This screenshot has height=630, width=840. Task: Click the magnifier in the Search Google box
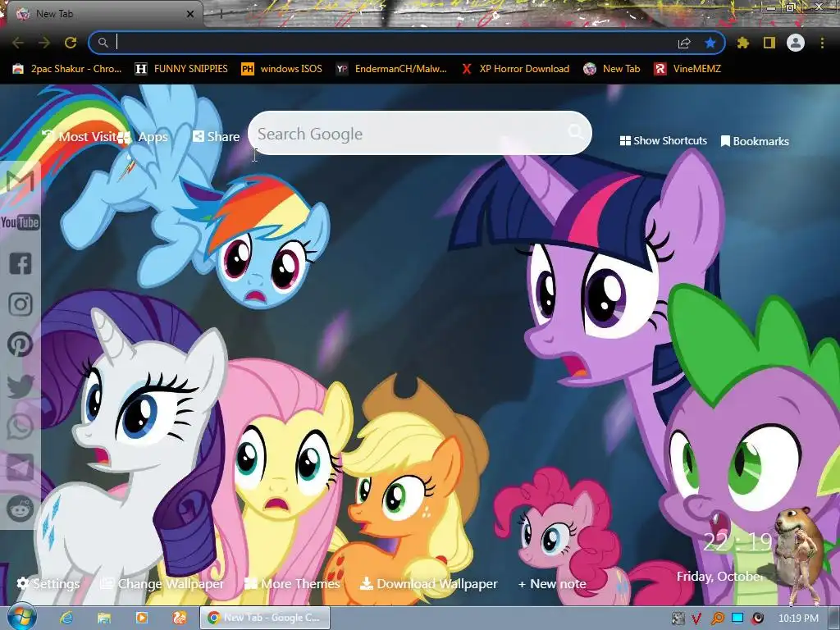click(575, 131)
